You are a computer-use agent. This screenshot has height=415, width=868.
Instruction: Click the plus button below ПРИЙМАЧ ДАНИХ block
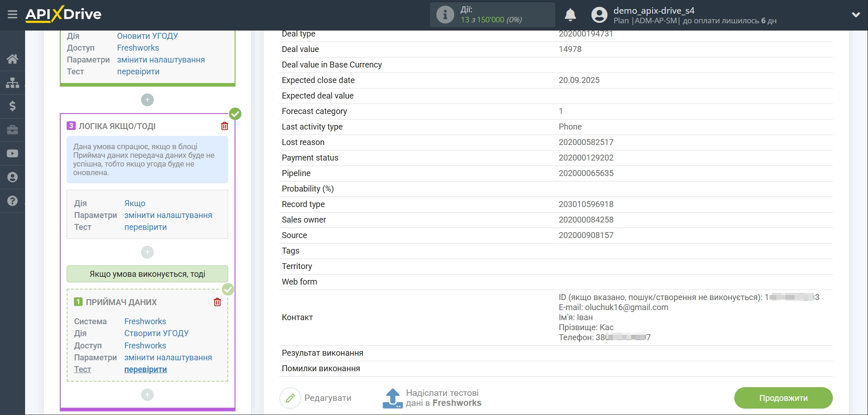[x=147, y=395]
